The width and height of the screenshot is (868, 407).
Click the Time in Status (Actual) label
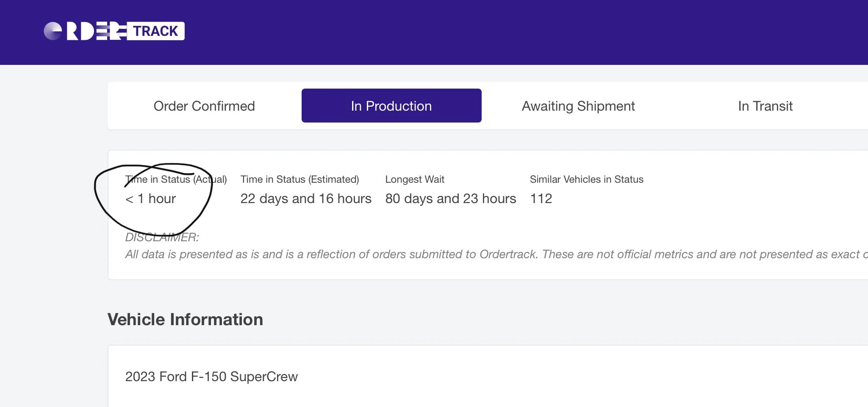(176, 179)
